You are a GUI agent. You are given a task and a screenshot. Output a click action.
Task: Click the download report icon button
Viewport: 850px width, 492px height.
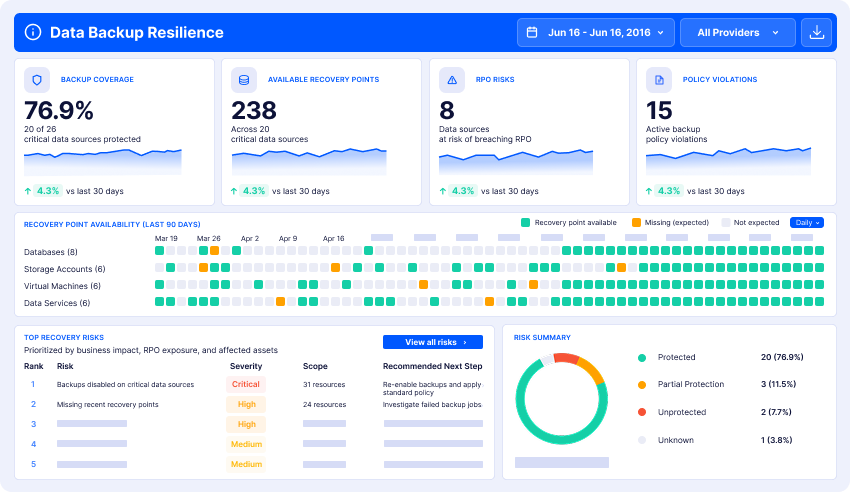click(816, 33)
